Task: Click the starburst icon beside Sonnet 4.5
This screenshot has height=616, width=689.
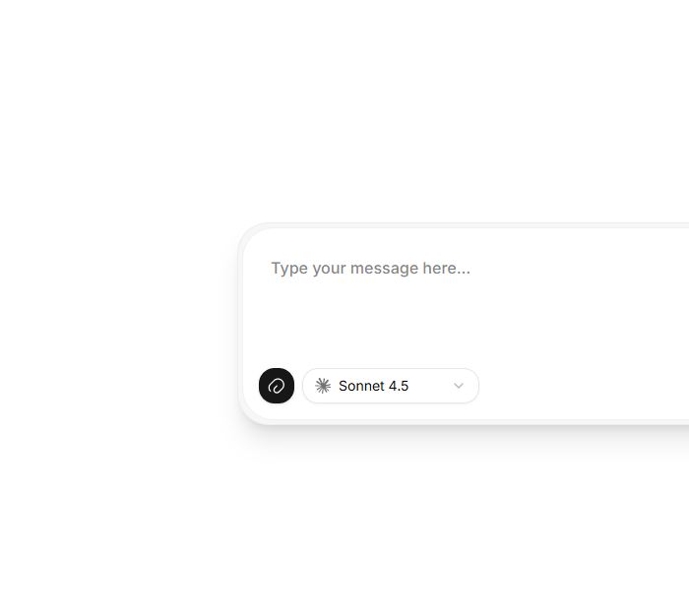Action: point(323,386)
